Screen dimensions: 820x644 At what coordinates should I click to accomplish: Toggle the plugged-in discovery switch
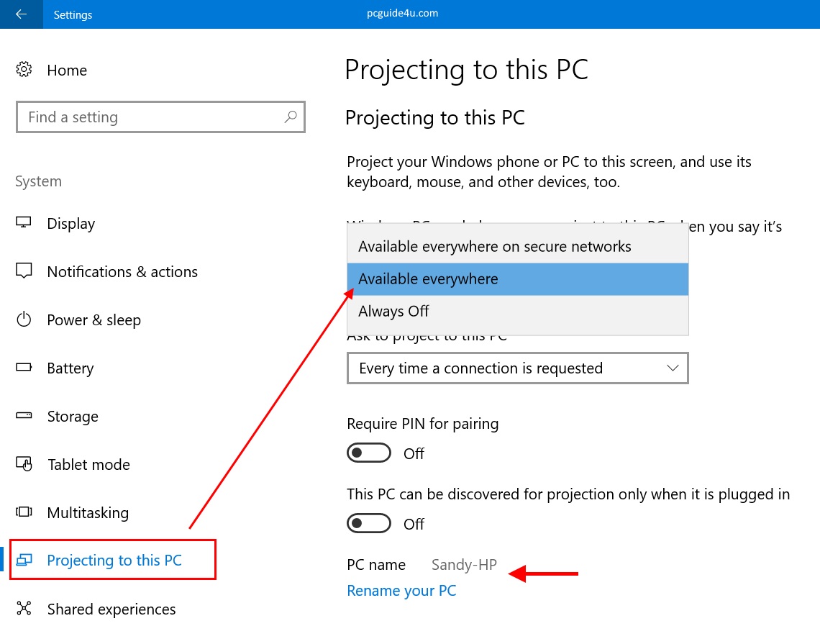[x=369, y=524]
